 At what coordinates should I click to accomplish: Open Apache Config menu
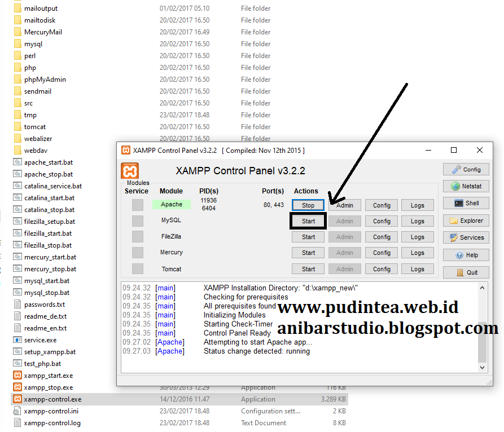point(382,205)
